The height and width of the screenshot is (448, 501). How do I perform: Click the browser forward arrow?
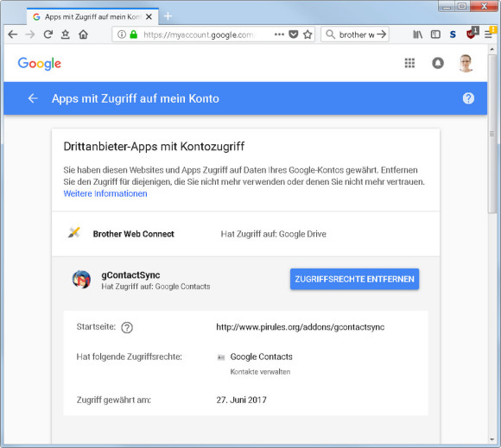point(30,35)
